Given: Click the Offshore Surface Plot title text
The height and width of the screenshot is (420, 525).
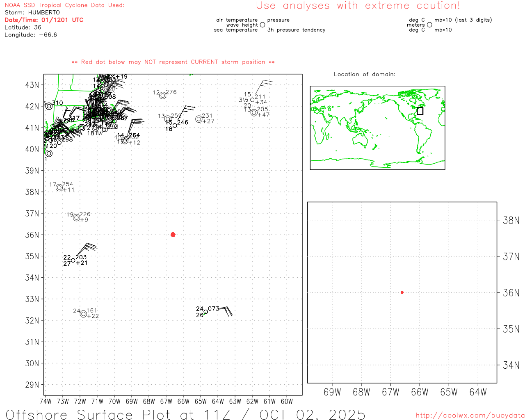Looking at the screenshot, I should (x=185, y=414).
